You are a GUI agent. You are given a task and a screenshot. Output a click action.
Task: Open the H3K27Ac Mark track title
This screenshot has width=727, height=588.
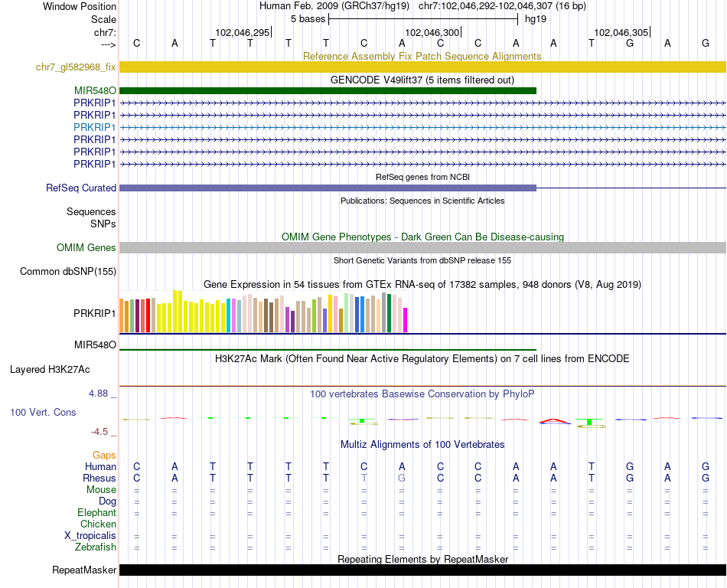coord(422,359)
